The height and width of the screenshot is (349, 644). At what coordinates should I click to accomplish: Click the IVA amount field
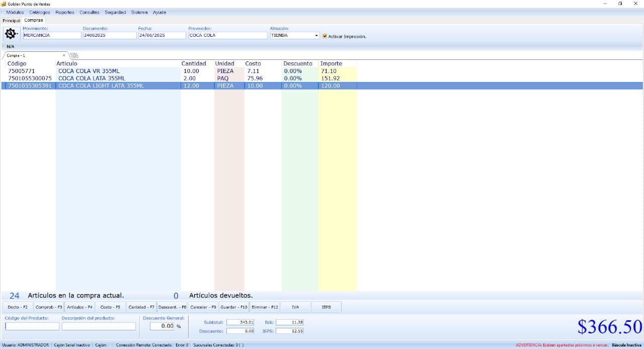(290, 322)
